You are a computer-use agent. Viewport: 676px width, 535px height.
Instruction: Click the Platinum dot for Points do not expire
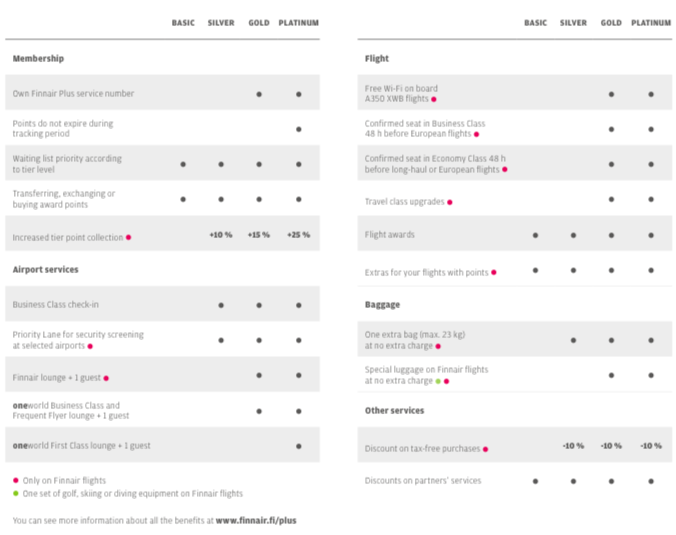(x=298, y=129)
